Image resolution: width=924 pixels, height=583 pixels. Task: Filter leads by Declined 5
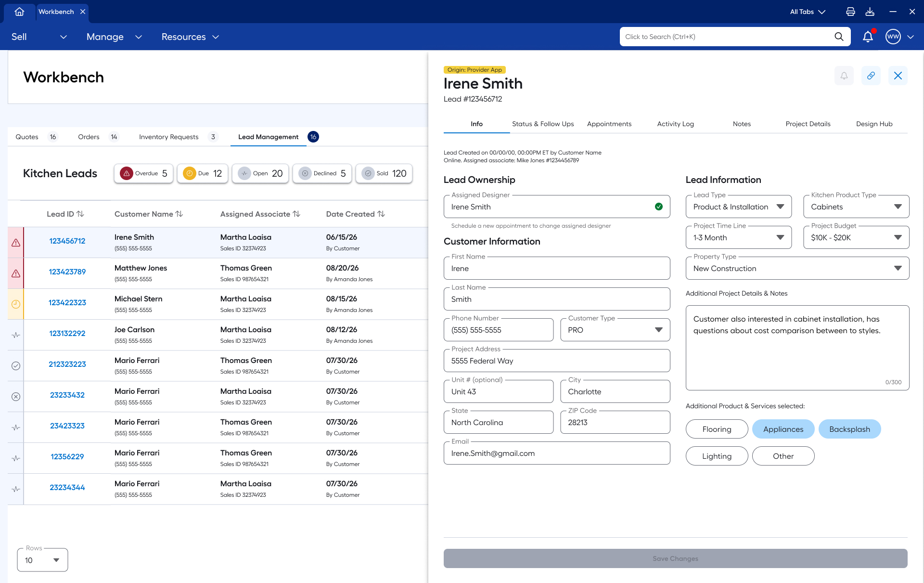tap(322, 173)
